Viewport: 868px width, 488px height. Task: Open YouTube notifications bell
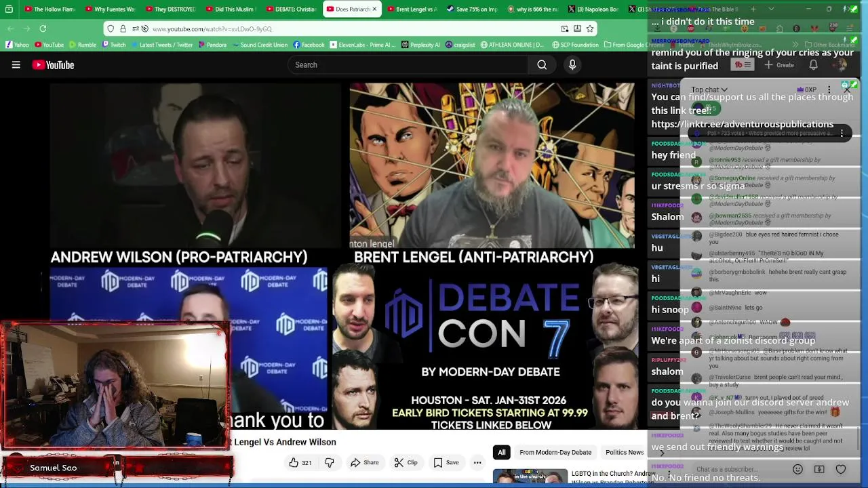813,65
